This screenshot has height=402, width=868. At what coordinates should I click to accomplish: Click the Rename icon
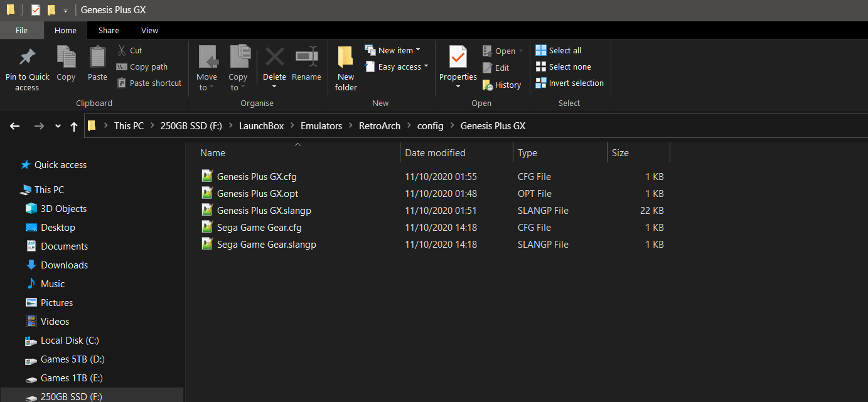pos(306,57)
